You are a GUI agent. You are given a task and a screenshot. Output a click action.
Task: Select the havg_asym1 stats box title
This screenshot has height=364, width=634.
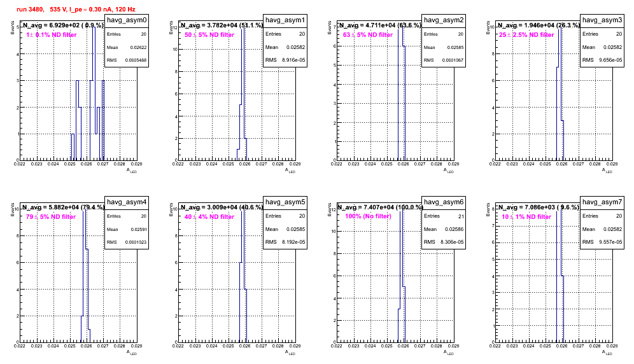pos(285,20)
